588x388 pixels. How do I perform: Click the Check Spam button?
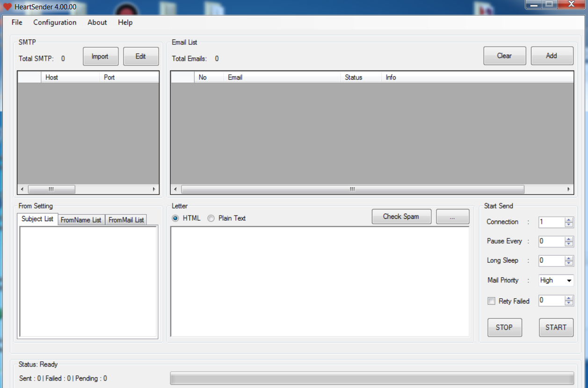pyautogui.click(x=401, y=216)
